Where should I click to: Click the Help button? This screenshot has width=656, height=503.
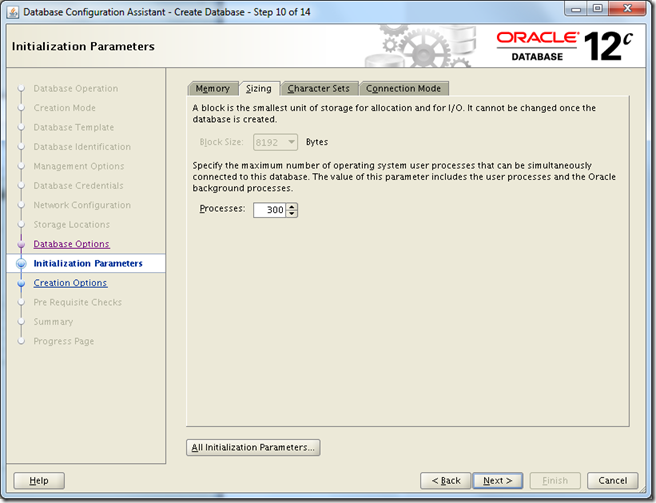click(39, 481)
